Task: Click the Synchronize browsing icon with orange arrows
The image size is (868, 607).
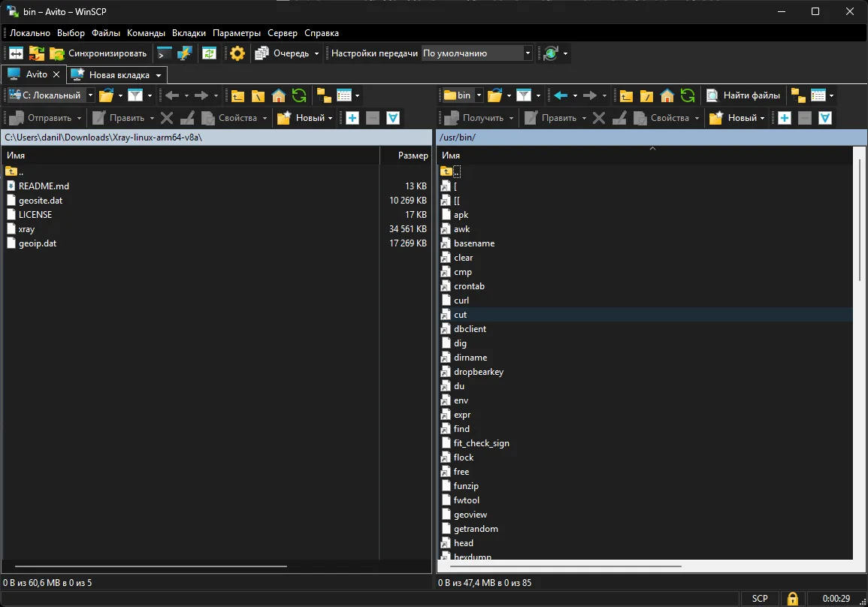Action: click(x=37, y=53)
